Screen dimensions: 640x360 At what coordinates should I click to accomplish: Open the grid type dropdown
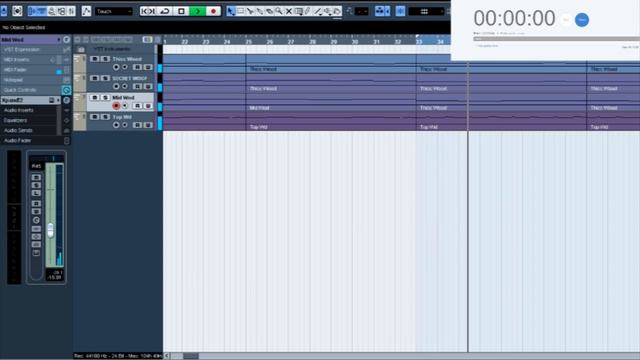coord(426,11)
